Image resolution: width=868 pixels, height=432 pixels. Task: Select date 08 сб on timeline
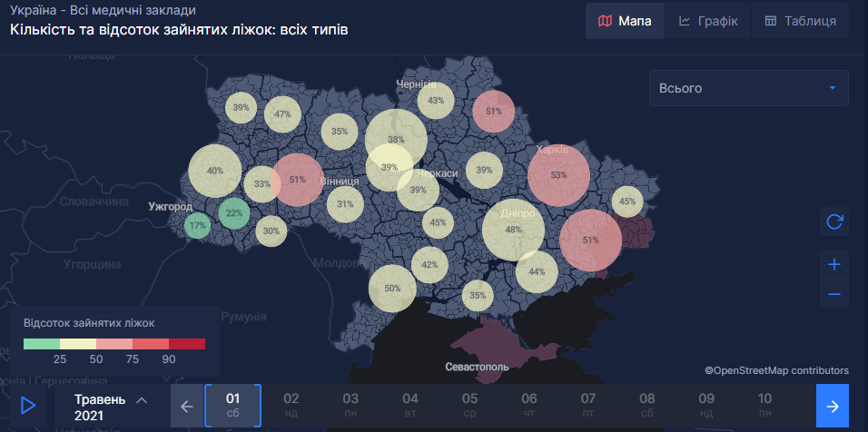click(x=647, y=406)
